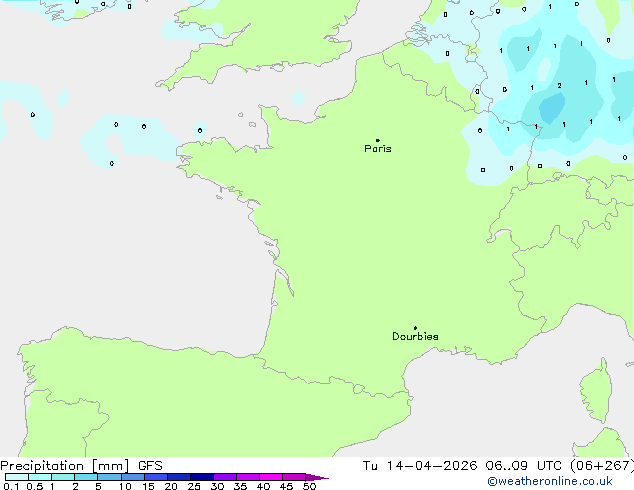Pick the 40–45 mm magenta legend swatch

pos(271,477)
